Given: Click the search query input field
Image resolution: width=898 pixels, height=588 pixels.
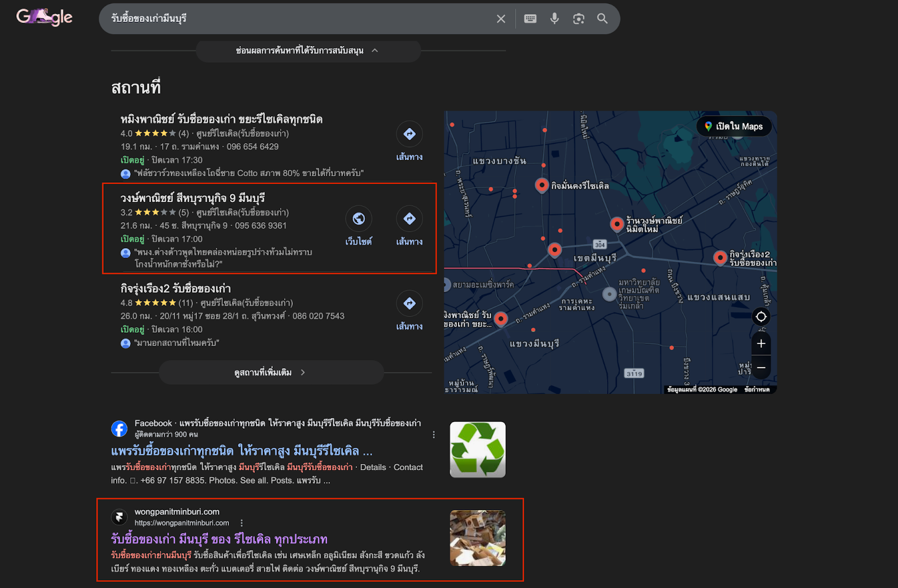Looking at the screenshot, I should click(x=297, y=19).
